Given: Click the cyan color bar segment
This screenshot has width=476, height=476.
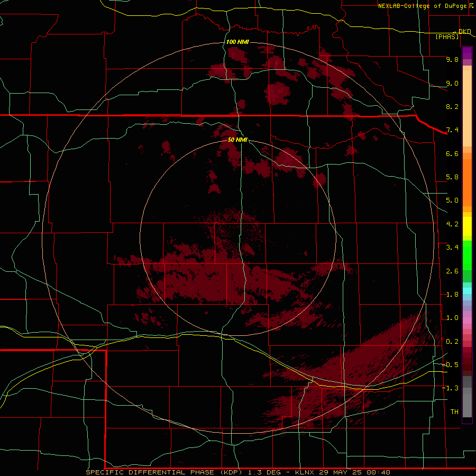Looking at the screenshot, I should tap(467, 291).
